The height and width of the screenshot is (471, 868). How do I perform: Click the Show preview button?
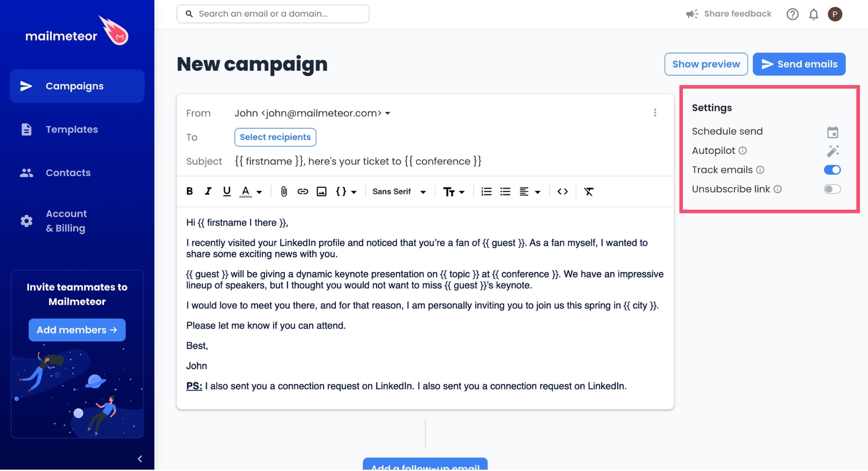point(706,64)
